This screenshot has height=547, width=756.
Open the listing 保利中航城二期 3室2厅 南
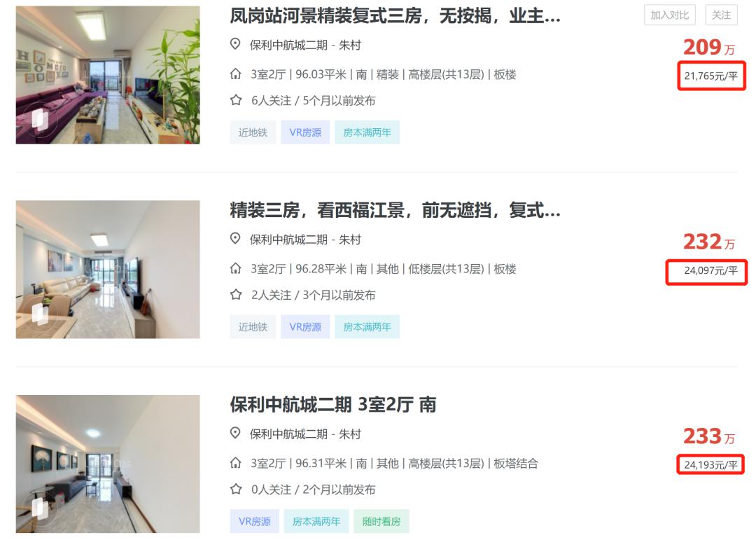(332, 405)
